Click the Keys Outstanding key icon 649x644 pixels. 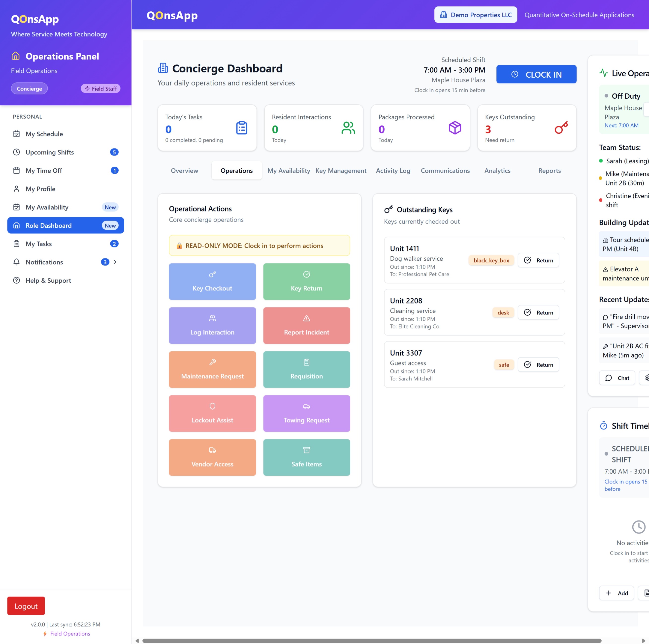561,128
